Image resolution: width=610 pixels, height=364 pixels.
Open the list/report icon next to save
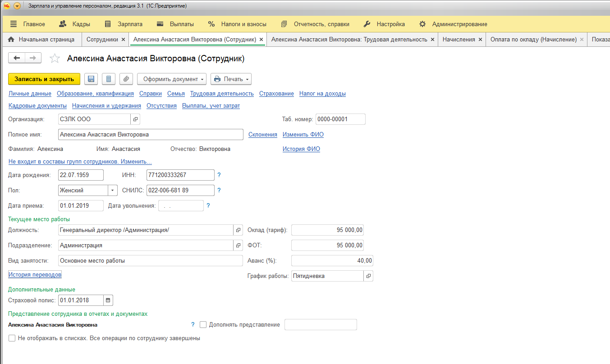108,79
